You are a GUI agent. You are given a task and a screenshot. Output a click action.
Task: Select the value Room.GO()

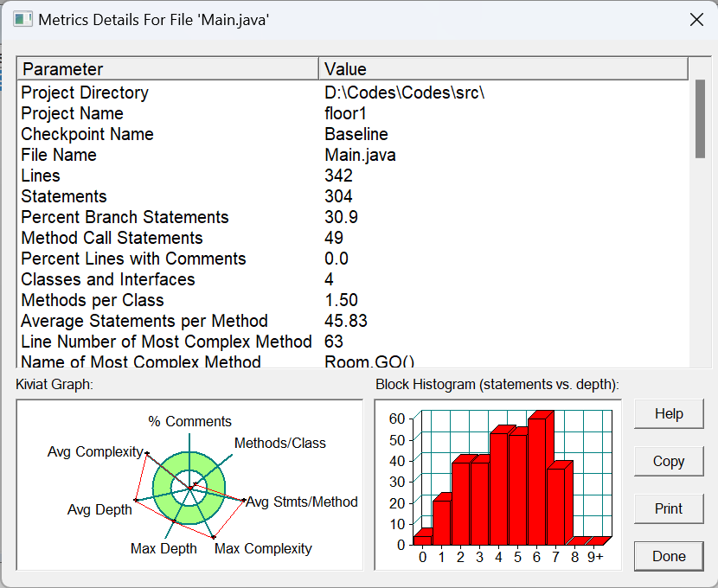click(369, 361)
